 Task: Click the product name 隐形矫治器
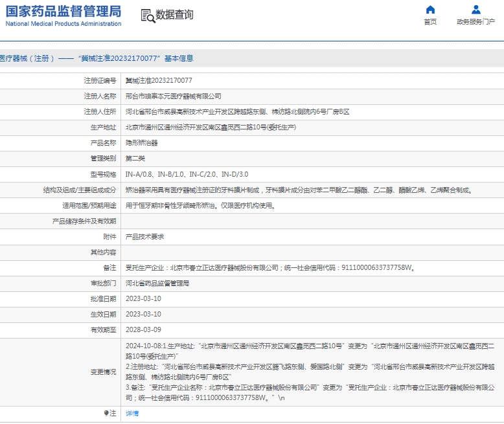coord(141,142)
